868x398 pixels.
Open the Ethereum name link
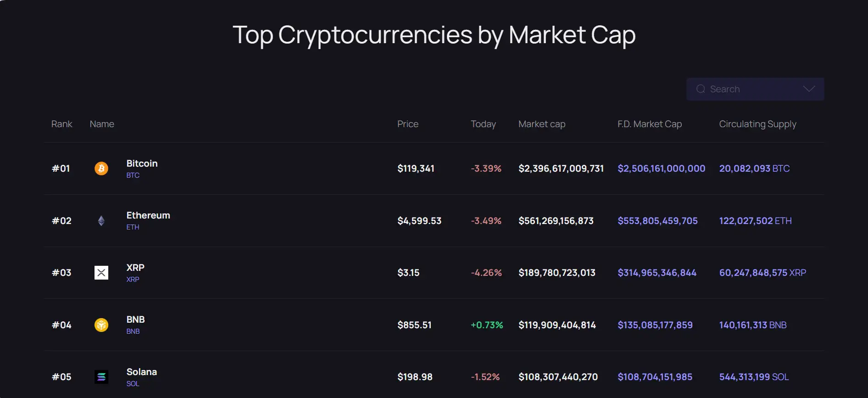pos(148,215)
